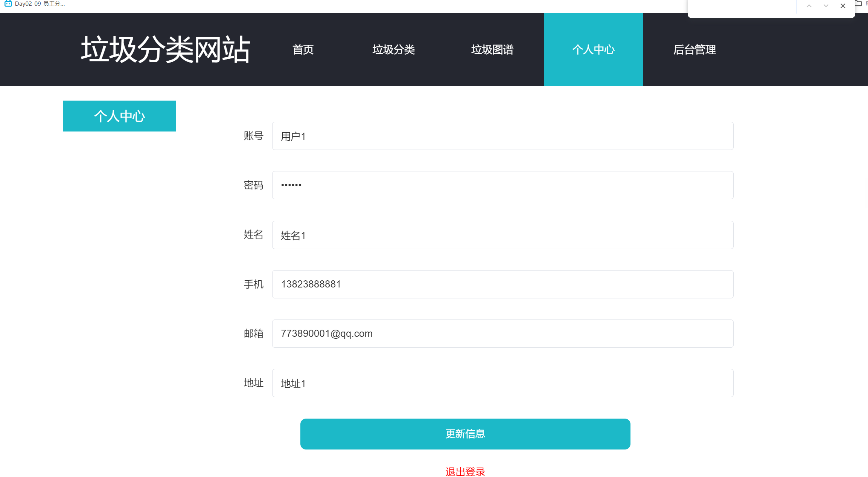Click the folder icon beside the find bar

point(859,4)
